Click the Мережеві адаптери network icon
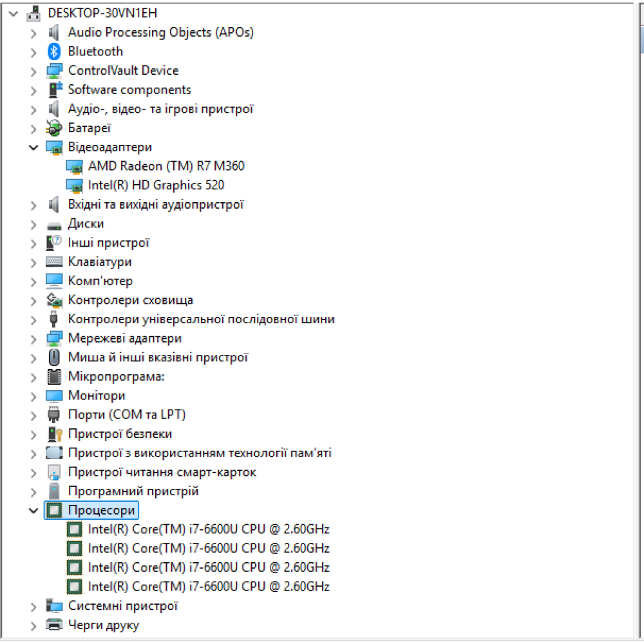Viewport: 644px width, 644px height. pos(54,339)
